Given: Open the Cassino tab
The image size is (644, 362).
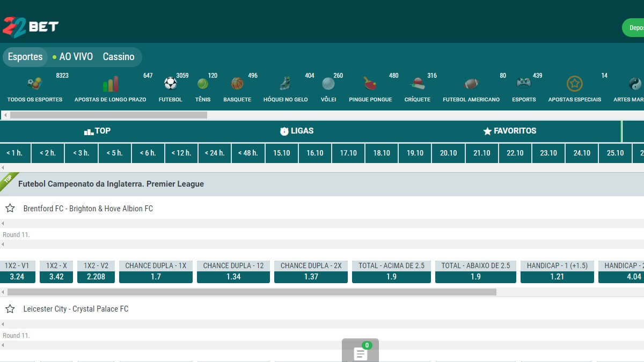Looking at the screenshot, I should pyautogui.click(x=119, y=57).
